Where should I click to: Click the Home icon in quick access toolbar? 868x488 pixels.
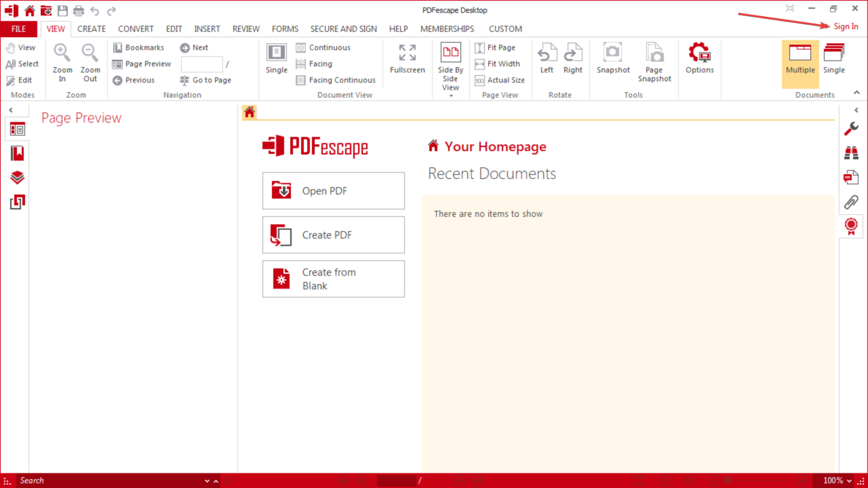click(x=30, y=10)
